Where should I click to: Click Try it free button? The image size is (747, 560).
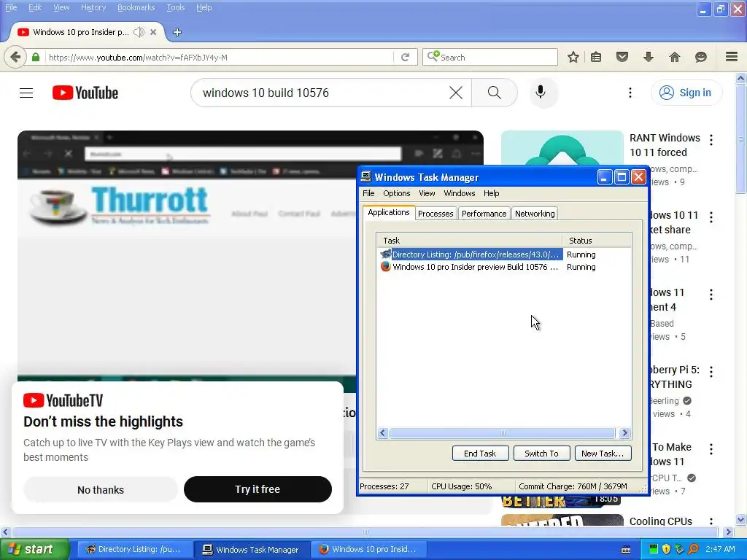[258, 489]
